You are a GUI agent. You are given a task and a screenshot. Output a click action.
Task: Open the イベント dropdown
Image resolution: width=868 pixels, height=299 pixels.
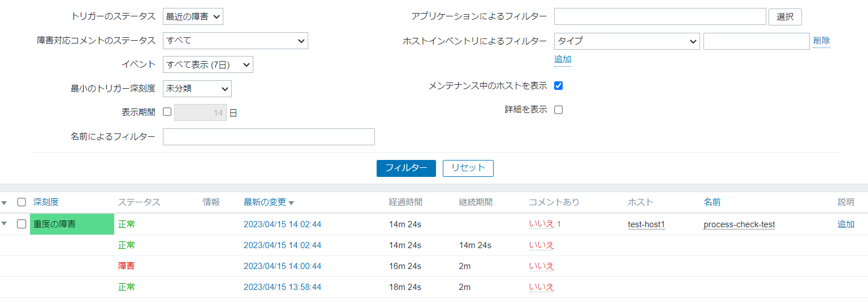pyautogui.click(x=208, y=64)
